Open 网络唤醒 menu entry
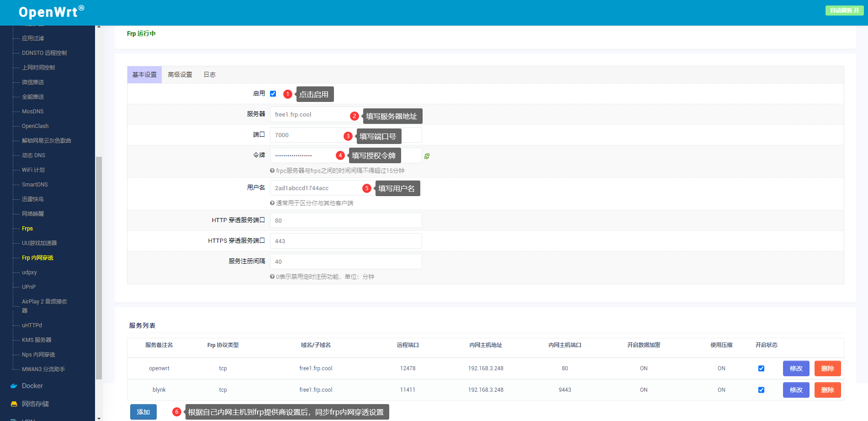 tap(33, 214)
